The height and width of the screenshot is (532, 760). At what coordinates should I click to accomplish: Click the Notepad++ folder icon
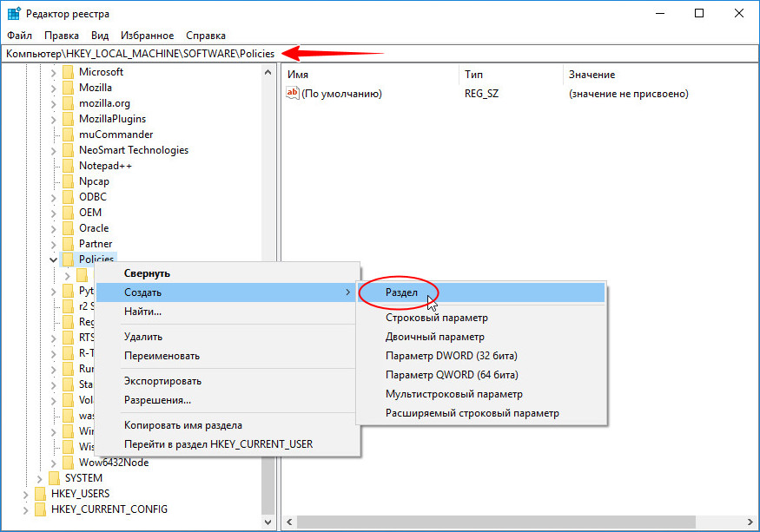tap(69, 166)
